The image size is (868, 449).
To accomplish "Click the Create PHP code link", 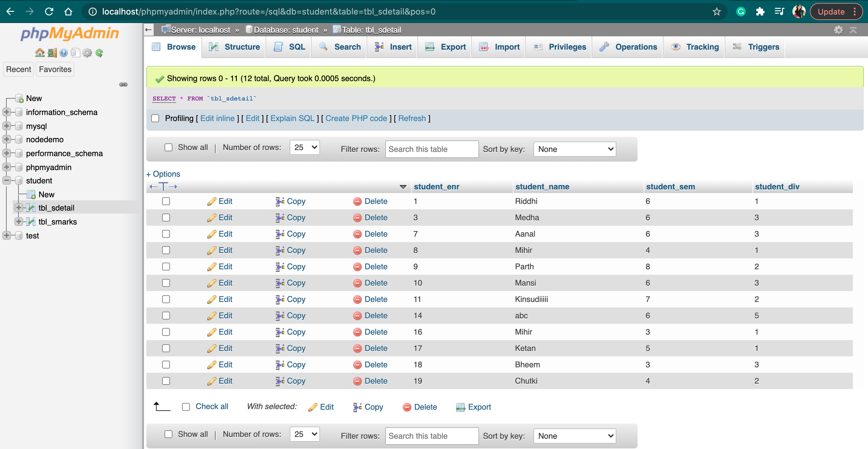I will pos(356,119).
